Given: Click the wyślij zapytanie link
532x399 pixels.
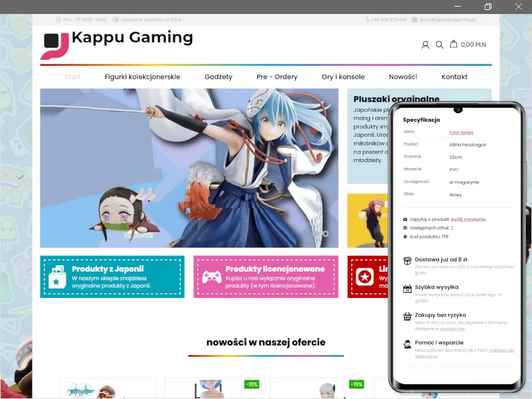Looking at the screenshot, I should (x=468, y=219).
